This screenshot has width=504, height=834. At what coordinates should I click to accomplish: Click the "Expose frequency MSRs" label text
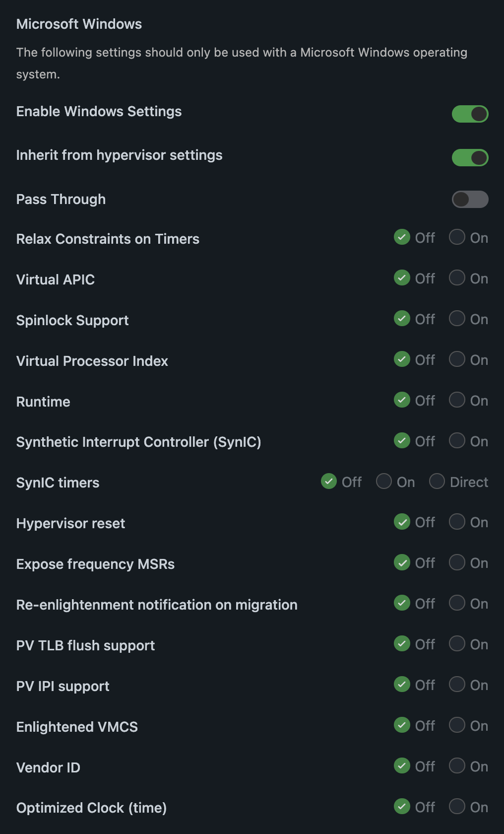[95, 564]
